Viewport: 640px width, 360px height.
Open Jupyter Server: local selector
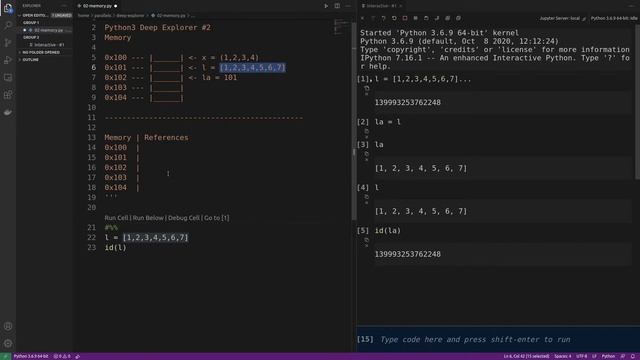coord(562,18)
